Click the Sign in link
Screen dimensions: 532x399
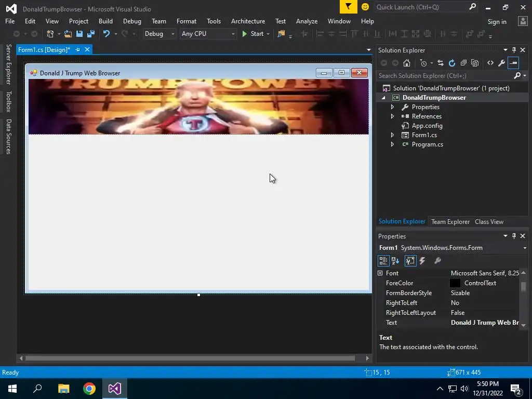pyautogui.click(x=497, y=22)
